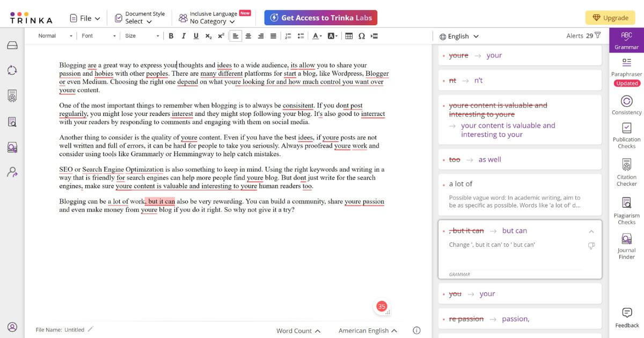
Task: Accept the 'you' to 'your' suggestion
Action: (x=487, y=293)
